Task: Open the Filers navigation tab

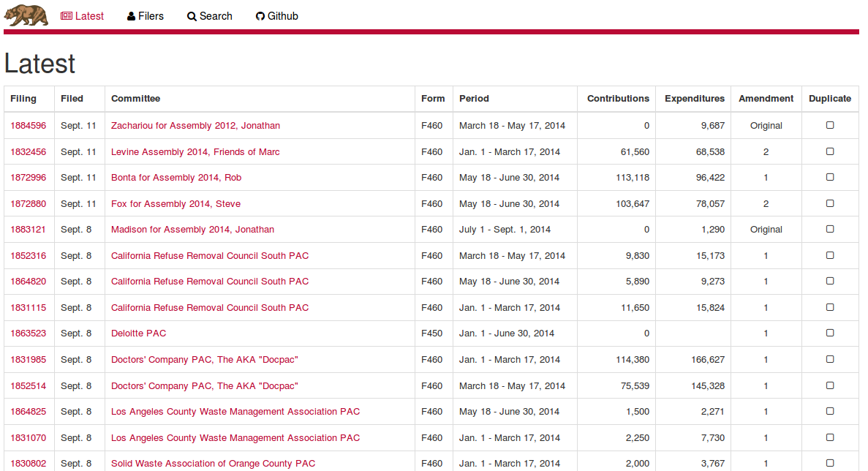Action: (146, 16)
